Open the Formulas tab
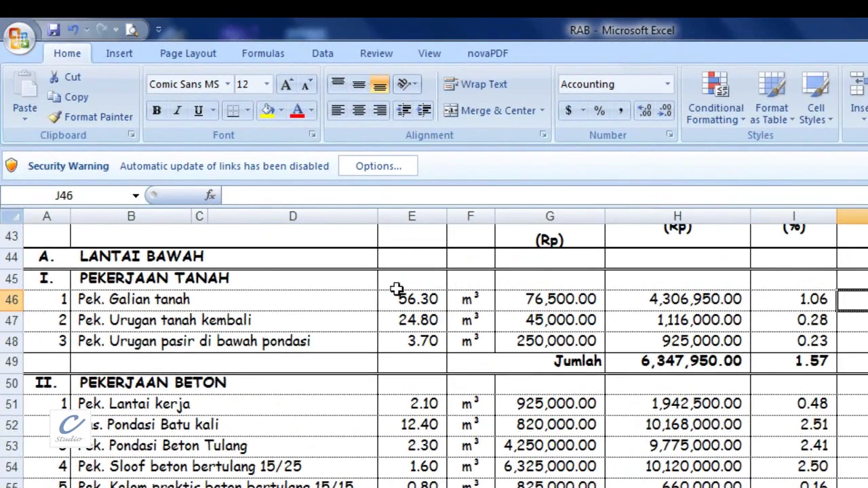Screen dimensions: 868x488 [263, 53]
